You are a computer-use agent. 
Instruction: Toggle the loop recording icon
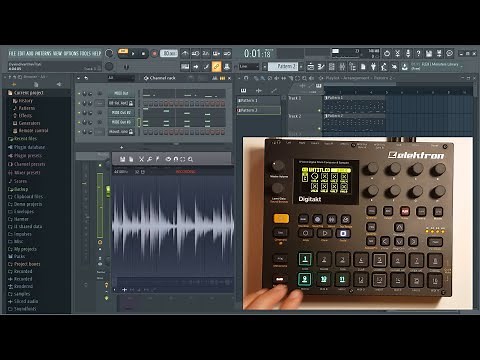pos(227,53)
